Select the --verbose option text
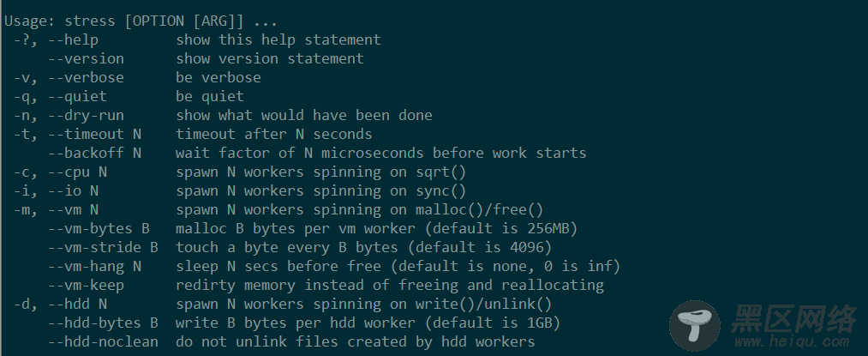This screenshot has height=356, width=868. 86,77
